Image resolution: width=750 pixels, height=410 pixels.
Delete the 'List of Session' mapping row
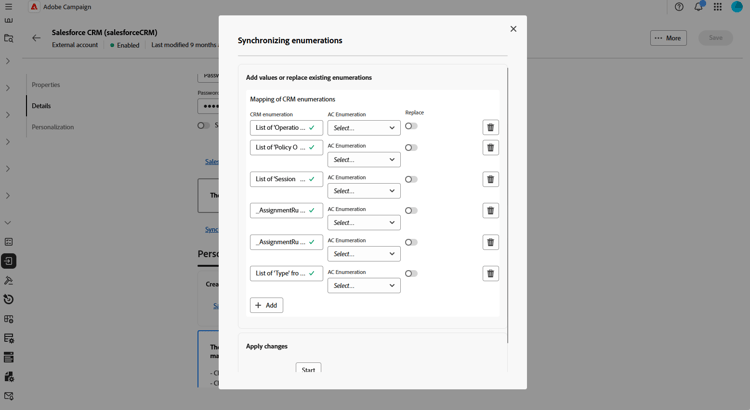(x=490, y=179)
